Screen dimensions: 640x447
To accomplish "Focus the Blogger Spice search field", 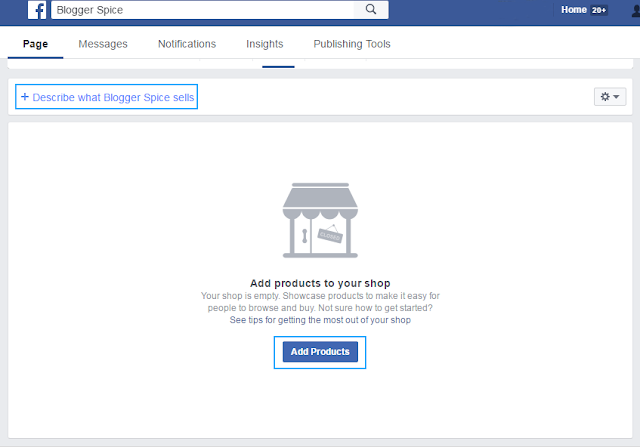I will [202, 10].
